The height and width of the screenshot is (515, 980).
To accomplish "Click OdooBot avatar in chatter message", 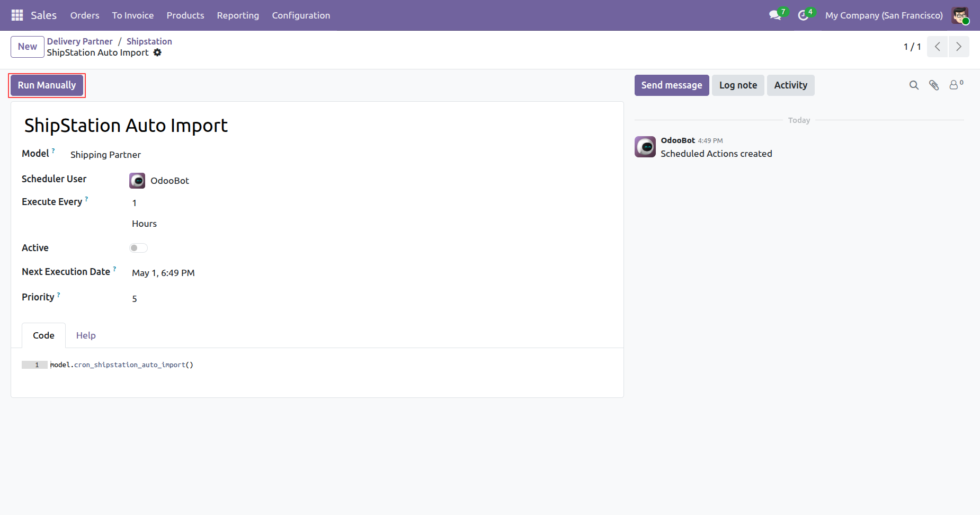I will (x=645, y=147).
